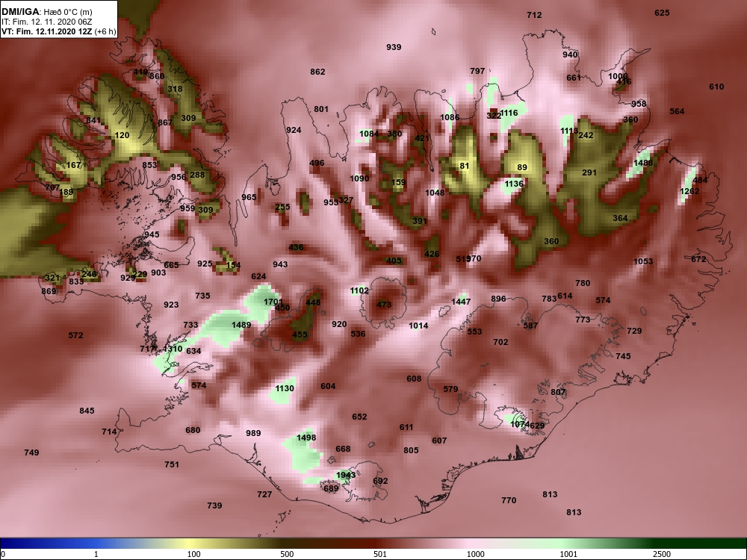Click the 965 value label

click(x=249, y=197)
